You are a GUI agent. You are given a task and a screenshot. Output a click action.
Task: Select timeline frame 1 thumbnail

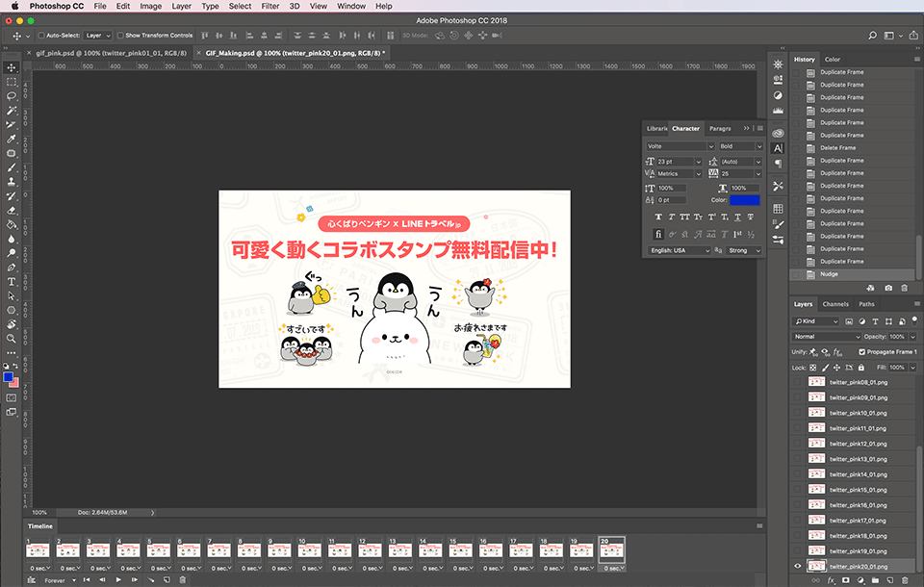pyautogui.click(x=38, y=549)
